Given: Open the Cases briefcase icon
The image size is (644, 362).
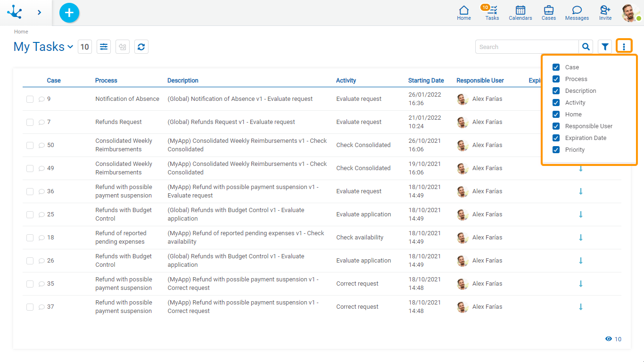Looking at the screenshot, I should [549, 13].
